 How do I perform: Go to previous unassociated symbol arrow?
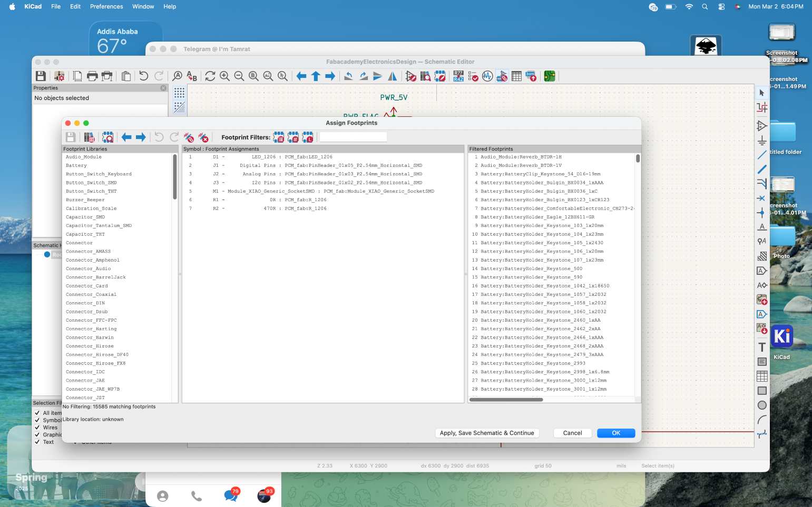coord(126,137)
